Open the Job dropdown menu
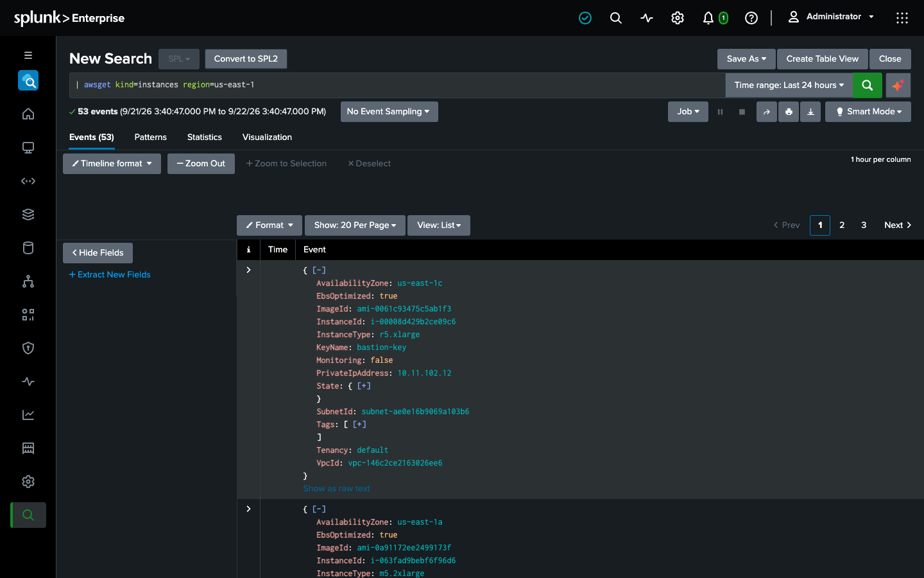 point(689,112)
